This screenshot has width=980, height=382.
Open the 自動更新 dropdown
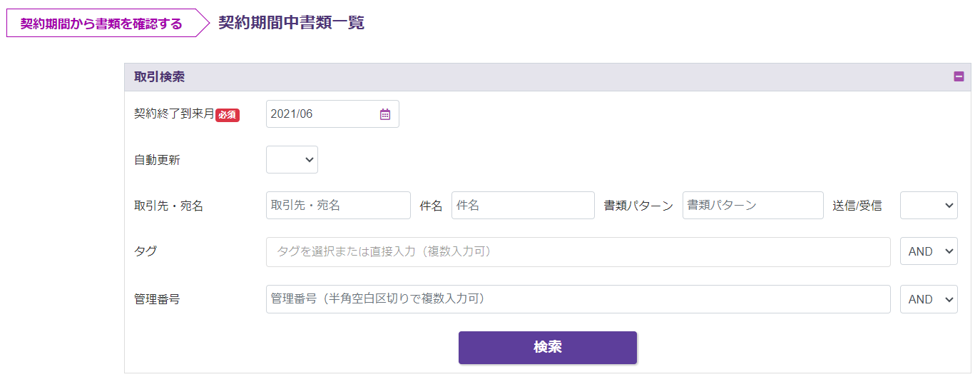click(292, 160)
